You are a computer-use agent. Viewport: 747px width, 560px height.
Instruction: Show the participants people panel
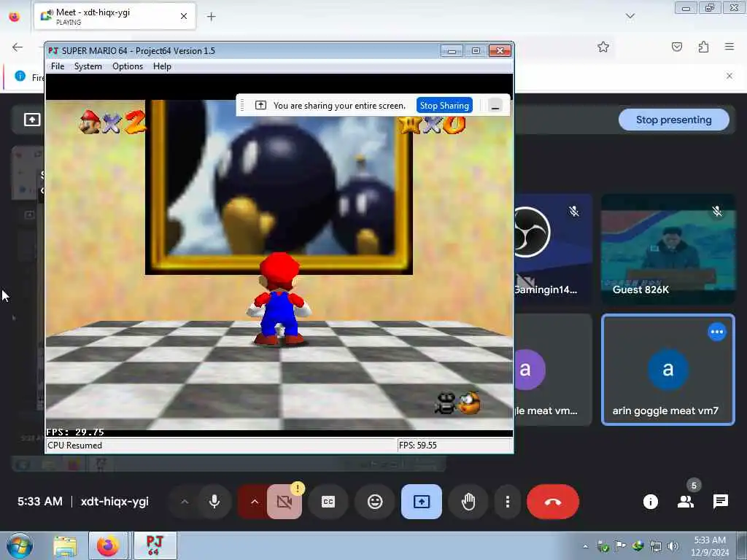(686, 502)
